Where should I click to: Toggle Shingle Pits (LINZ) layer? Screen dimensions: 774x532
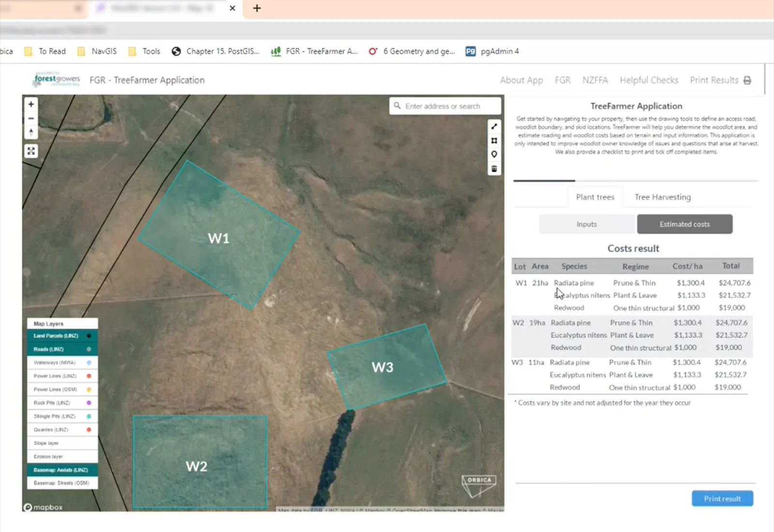point(62,416)
